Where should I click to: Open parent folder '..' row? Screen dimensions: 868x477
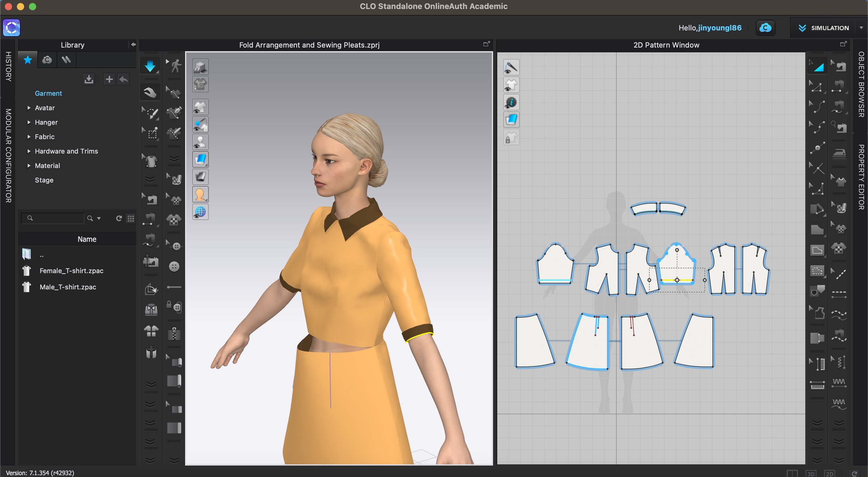tap(77, 255)
